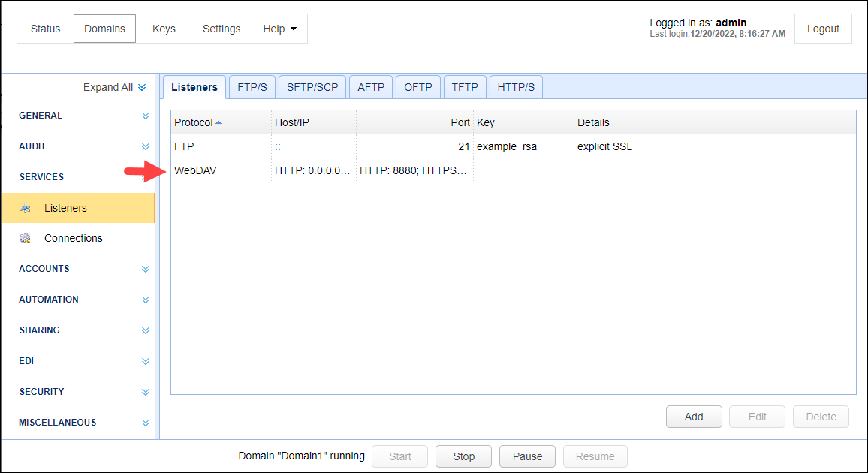This screenshot has width=868, height=473.
Task: Select the Domains top menu
Action: 104,29
